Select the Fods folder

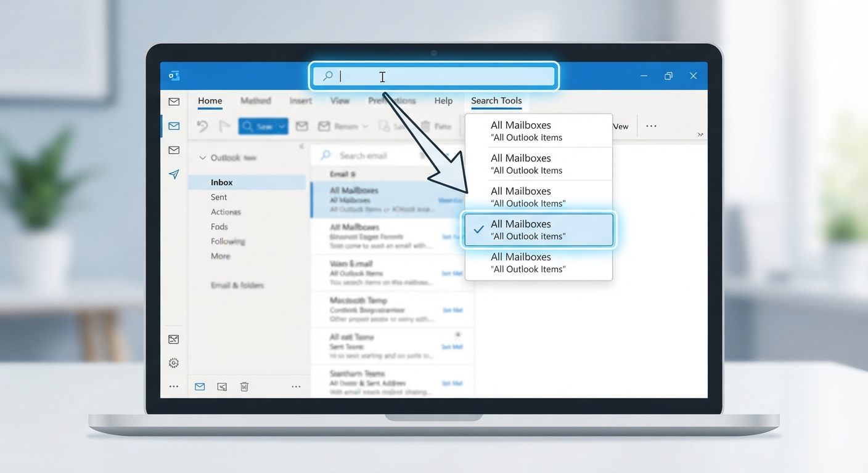tap(219, 227)
